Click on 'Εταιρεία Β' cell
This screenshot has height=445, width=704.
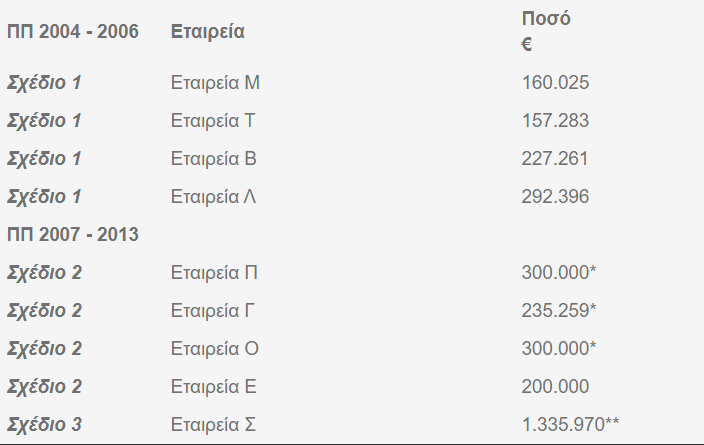click(x=213, y=159)
